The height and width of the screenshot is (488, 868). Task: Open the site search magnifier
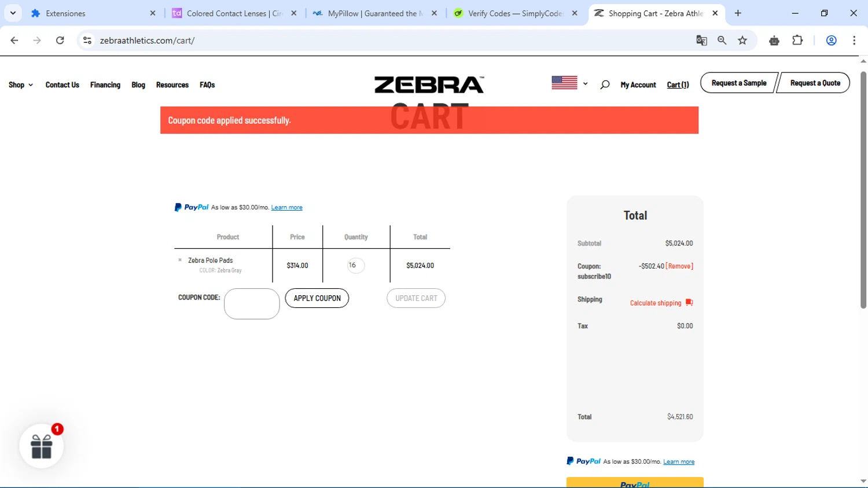pos(605,85)
